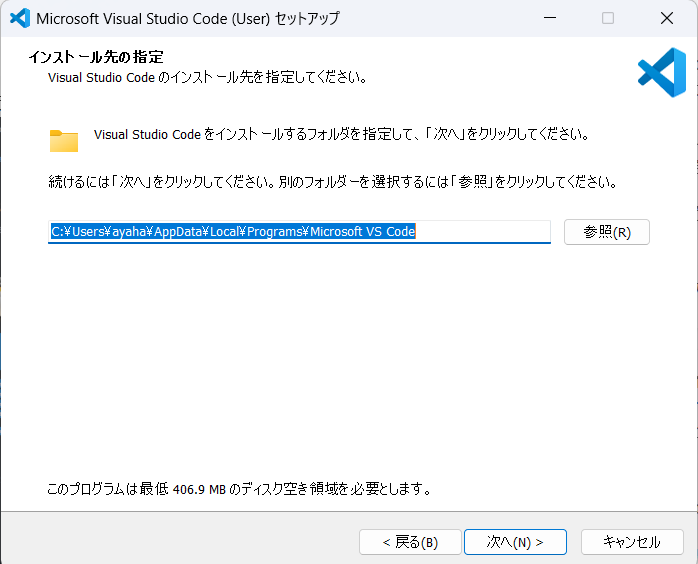This screenshot has width=698, height=564.
Task: Click the instruction starting with 続けるには「次へ」
Action: pyautogui.click(x=333, y=182)
